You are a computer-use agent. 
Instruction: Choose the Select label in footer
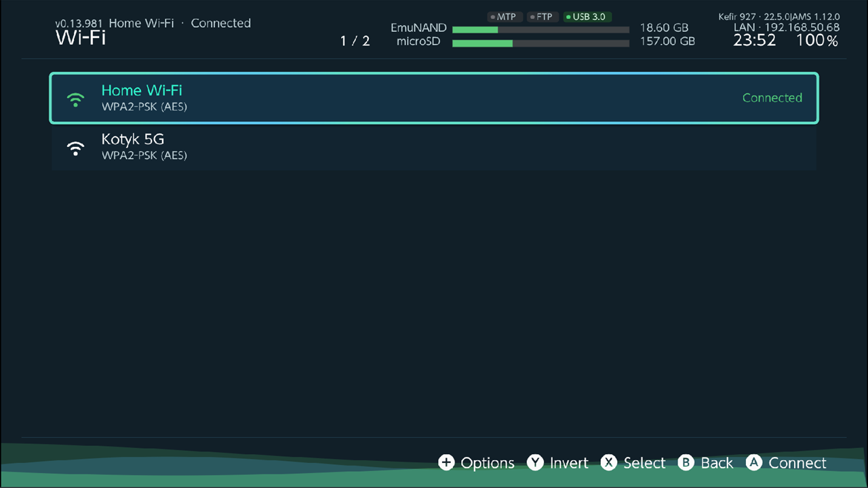644,463
